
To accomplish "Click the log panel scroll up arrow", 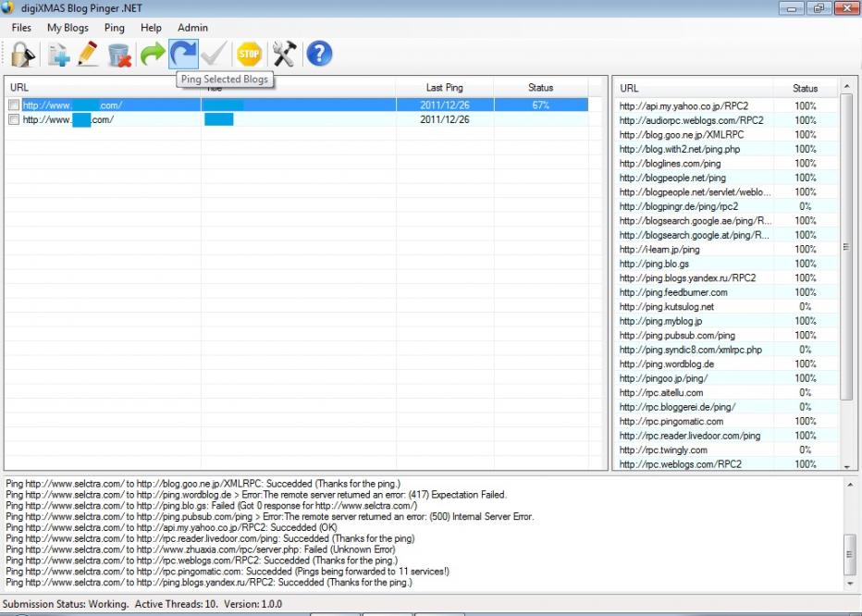I will pyautogui.click(x=850, y=485).
